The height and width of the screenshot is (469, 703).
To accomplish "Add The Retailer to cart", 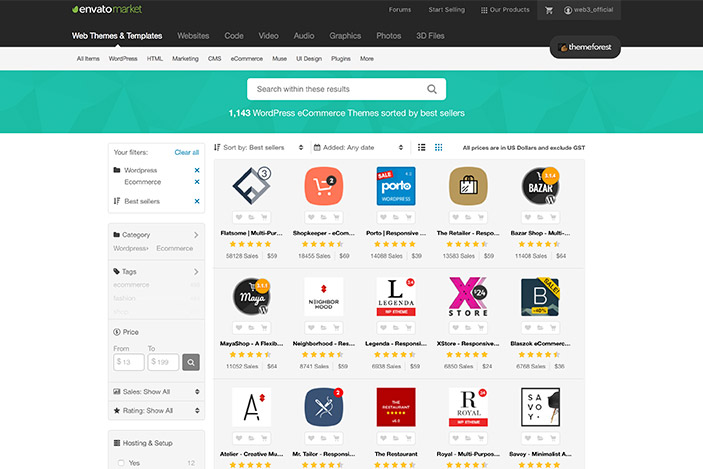I will [x=481, y=217].
